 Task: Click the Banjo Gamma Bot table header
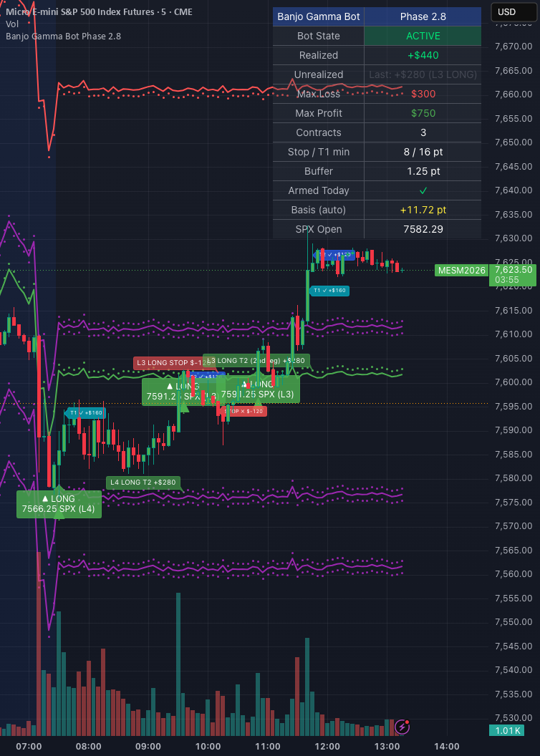tap(319, 17)
